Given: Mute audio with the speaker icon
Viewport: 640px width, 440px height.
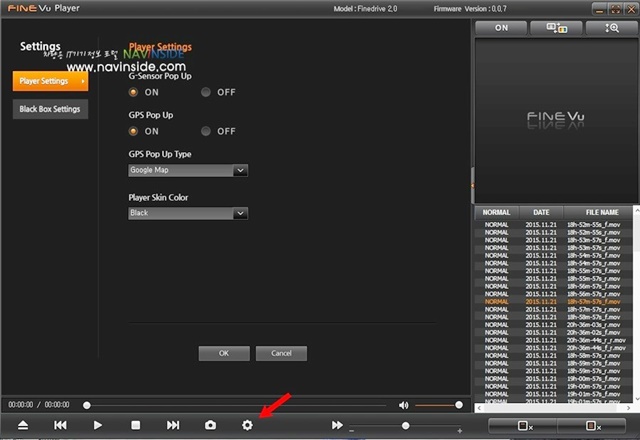Looking at the screenshot, I should click(x=403, y=405).
